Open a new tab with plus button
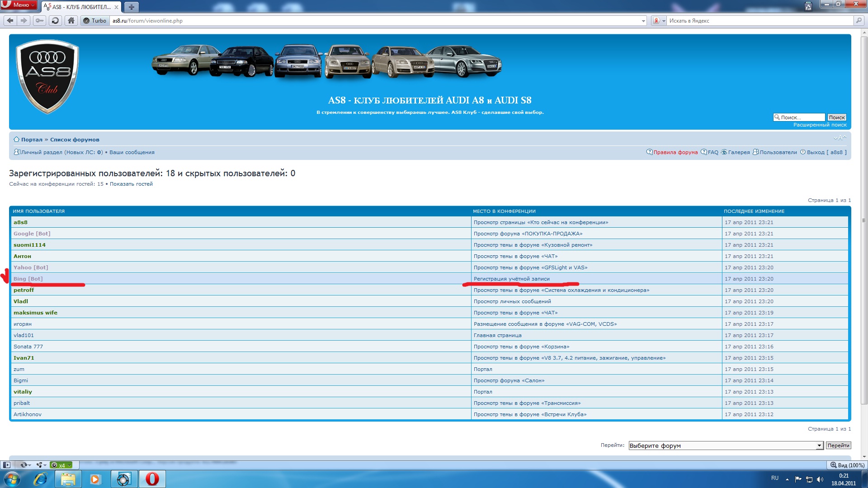The image size is (868, 488). tap(131, 7)
